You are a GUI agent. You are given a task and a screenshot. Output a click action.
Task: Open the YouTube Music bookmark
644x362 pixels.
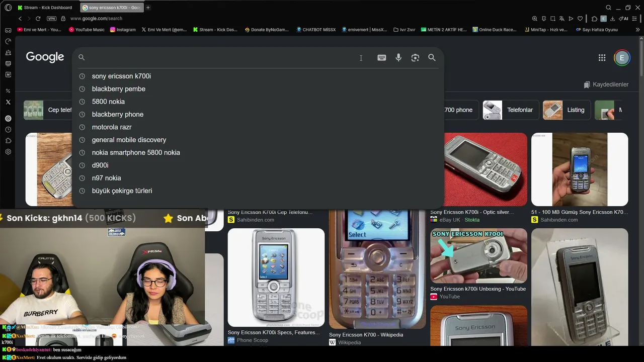pyautogui.click(x=87, y=30)
